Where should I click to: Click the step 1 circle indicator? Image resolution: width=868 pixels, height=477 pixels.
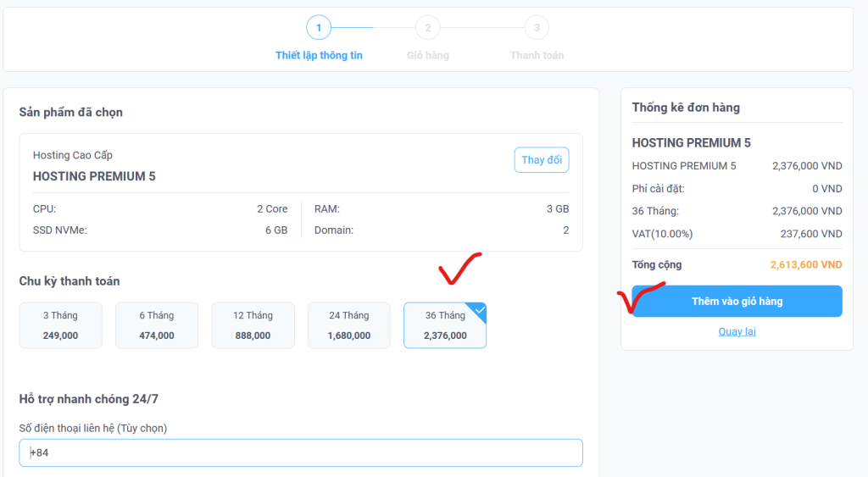tap(319, 28)
